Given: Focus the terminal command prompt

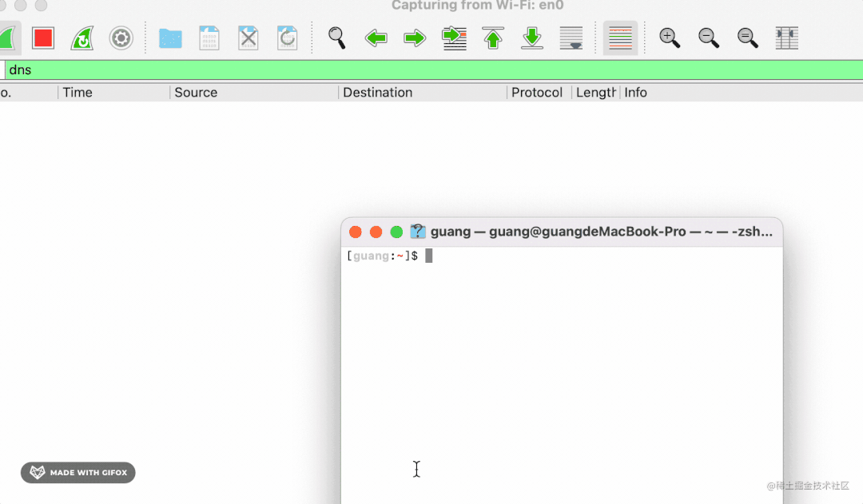Looking at the screenshot, I should (x=429, y=256).
